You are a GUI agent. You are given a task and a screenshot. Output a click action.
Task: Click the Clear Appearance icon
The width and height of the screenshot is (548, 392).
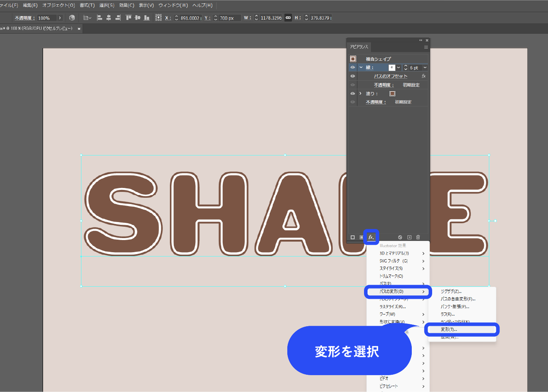(x=400, y=237)
